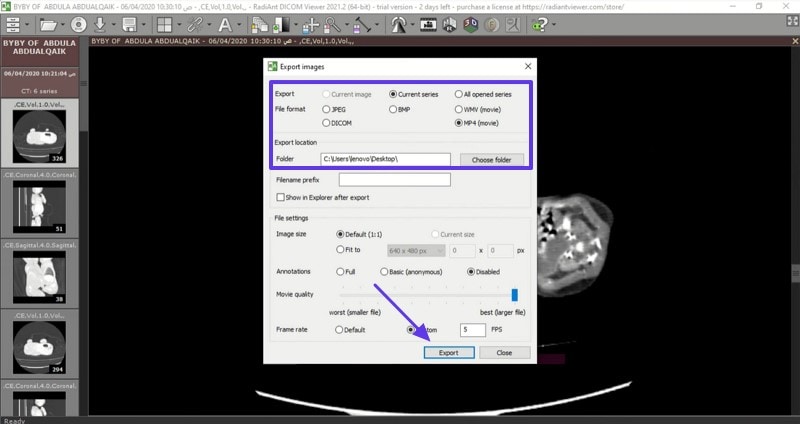Expand the open folder dropdown arrow
This screenshot has width=800, height=424.
63,24
